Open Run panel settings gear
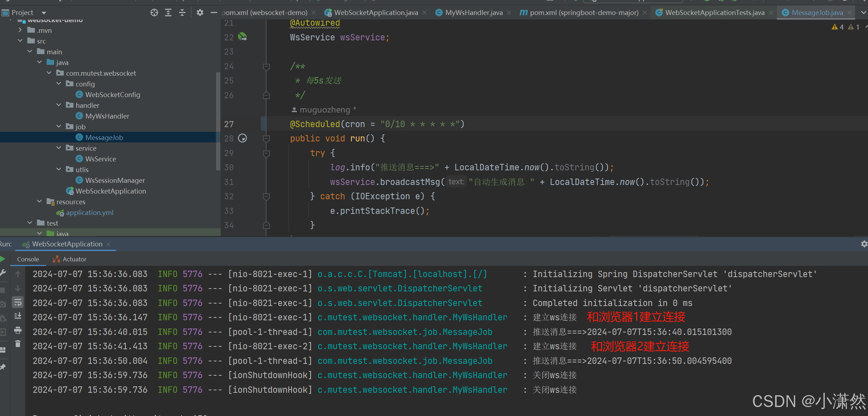 pos(864,244)
